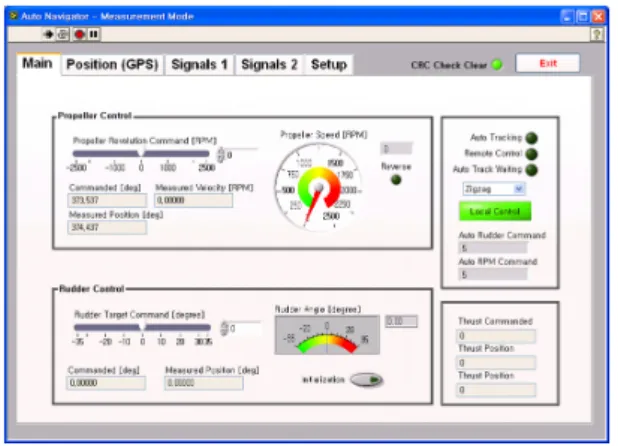Click the Propeller Speed RPM gauge

tap(318, 188)
